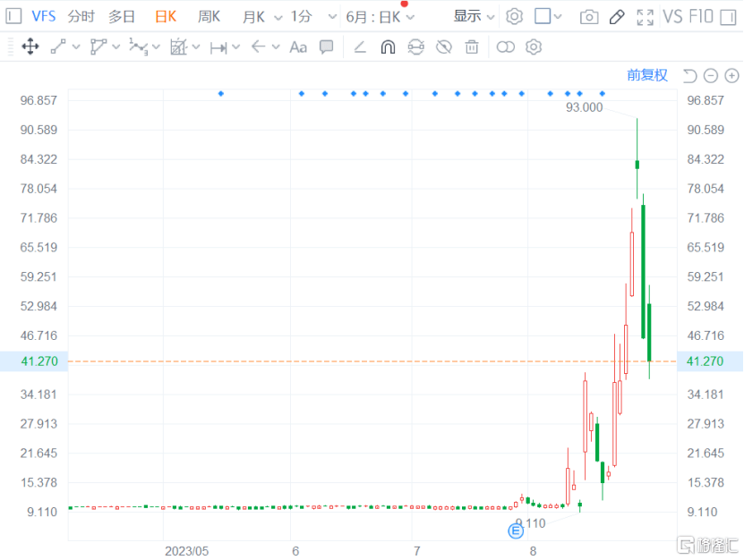Toggle the left sidebar panel icon
Screen dimensions: 744x560
click(13, 16)
